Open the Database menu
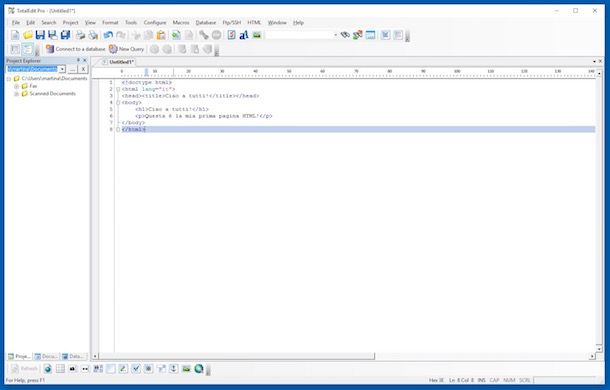The image size is (610, 390). click(x=206, y=23)
